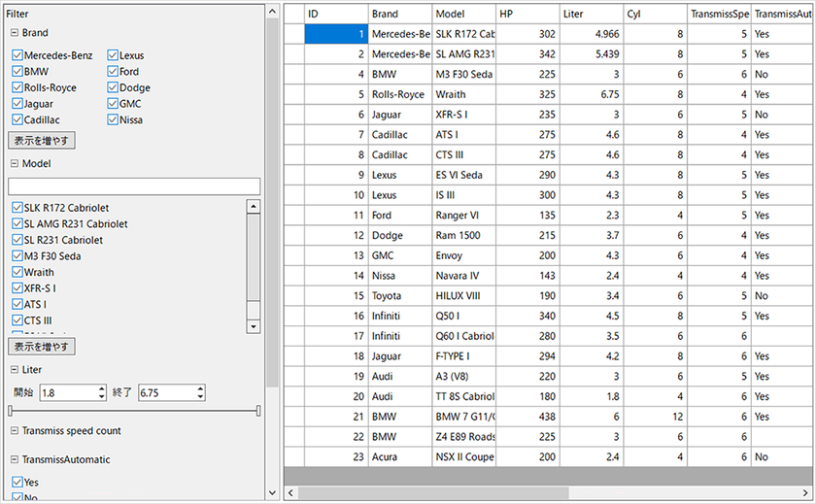Viewport: 816px width, 504px height.
Task: Sort by the ID column header
Action: (336, 14)
